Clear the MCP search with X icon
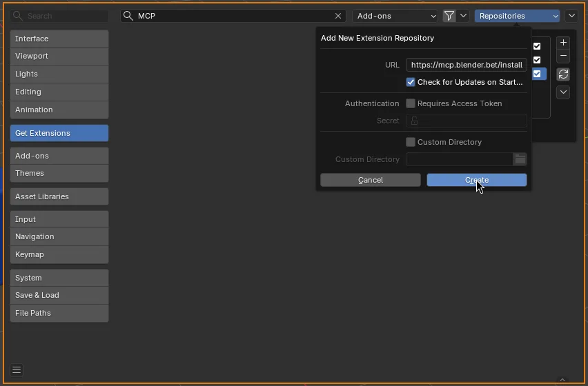 pos(338,16)
